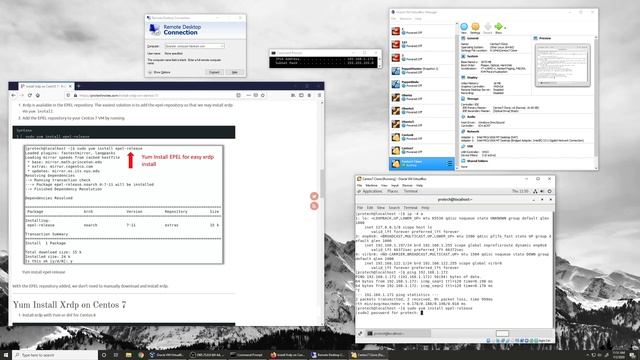Click the power icon in CentOS top bar
The width and height of the screenshot is (640, 360).
click(x=549, y=191)
